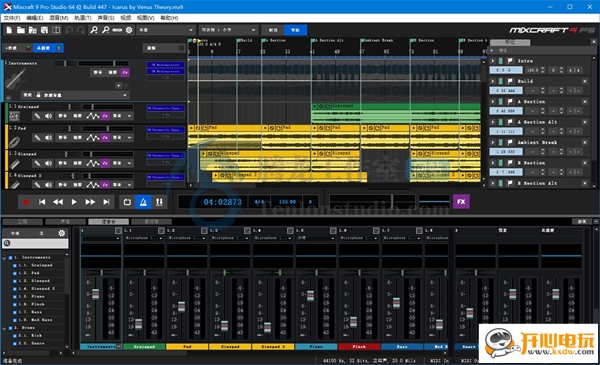600x365 pixels.
Task: Toggle visibility of 1. Instruments in mixer list
Action: 10,257
